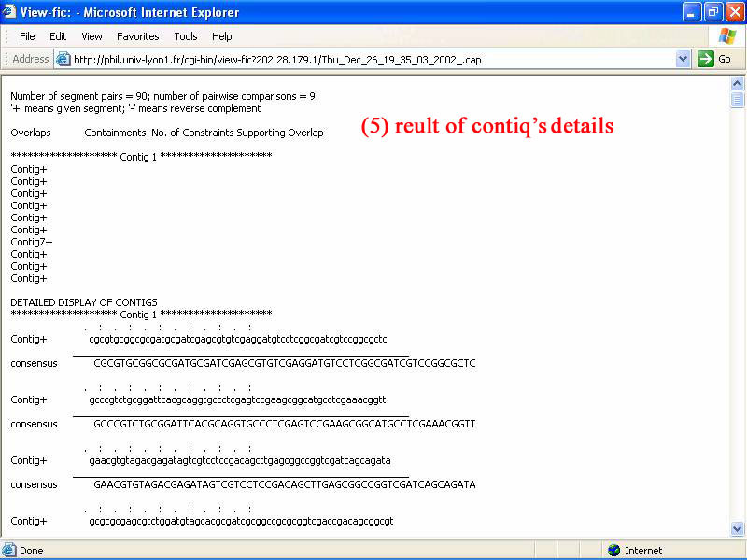The width and height of the screenshot is (747, 560).
Task: Click the Internet Explorer icon in title bar
Action: 10,12
